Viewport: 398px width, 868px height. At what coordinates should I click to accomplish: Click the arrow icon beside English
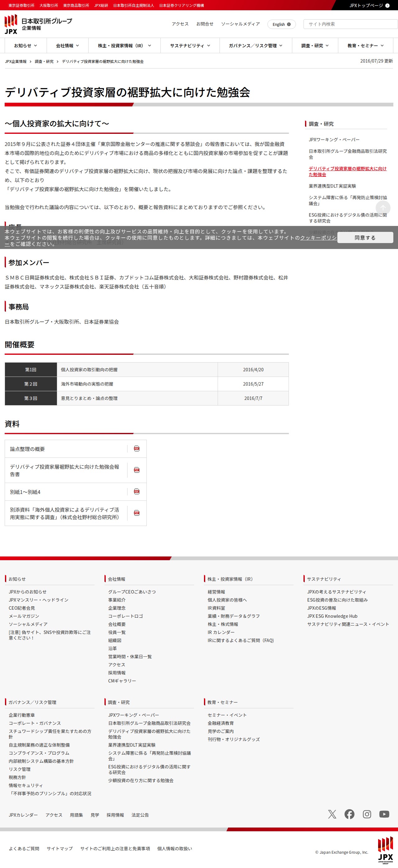click(289, 24)
